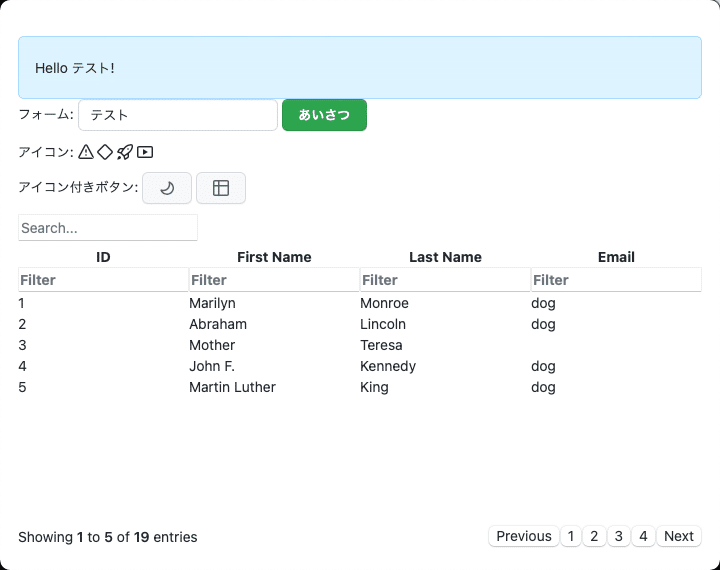Sort by the Last Name column header
Image resolution: width=720 pixels, height=570 pixels.
click(445, 257)
